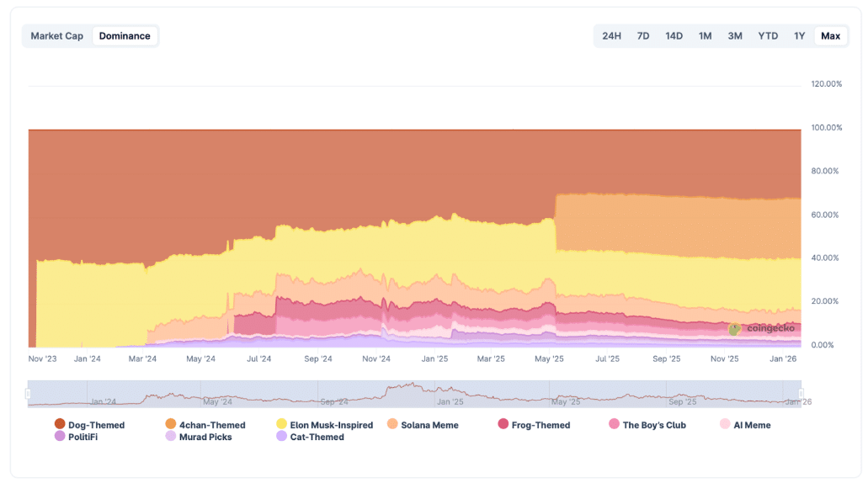Click the Murad Picks legend dot
868x483 pixels.
pyautogui.click(x=171, y=437)
